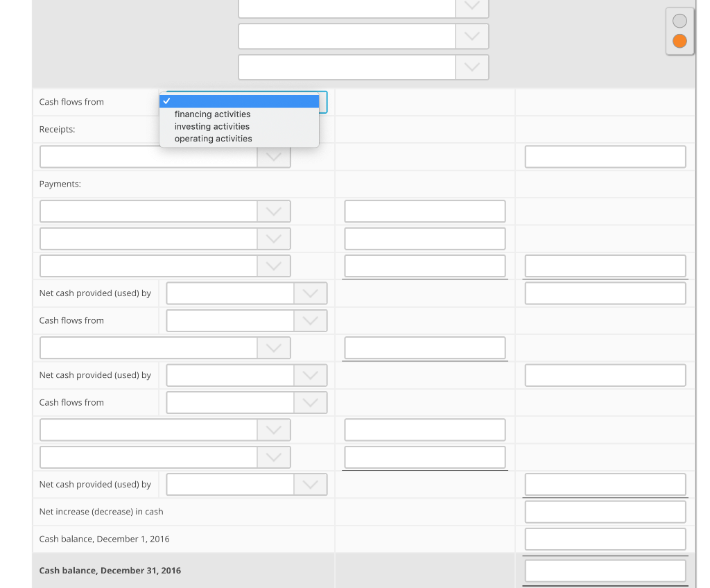Click the 'Payments:' label
The width and height of the screenshot is (710, 588).
tap(60, 184)
